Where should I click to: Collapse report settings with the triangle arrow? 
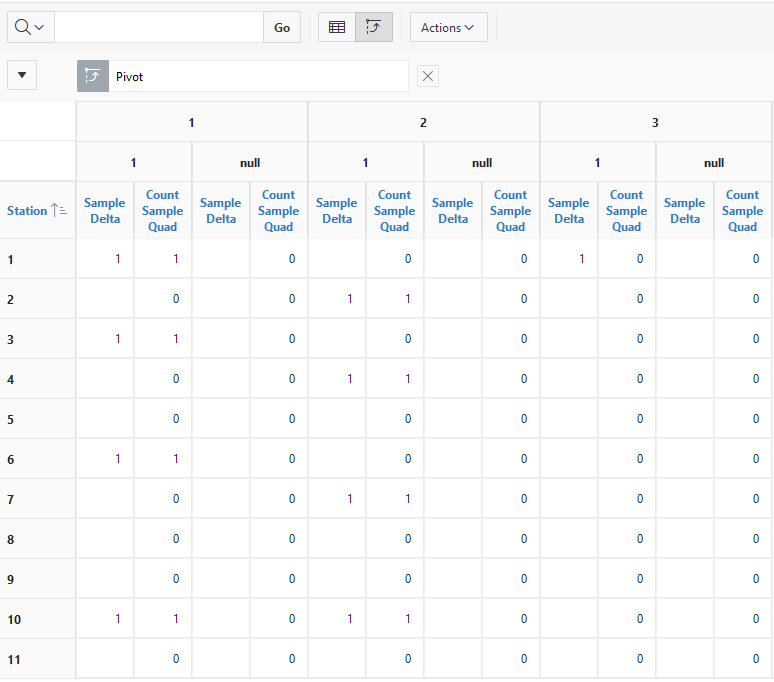coord(22,76)
